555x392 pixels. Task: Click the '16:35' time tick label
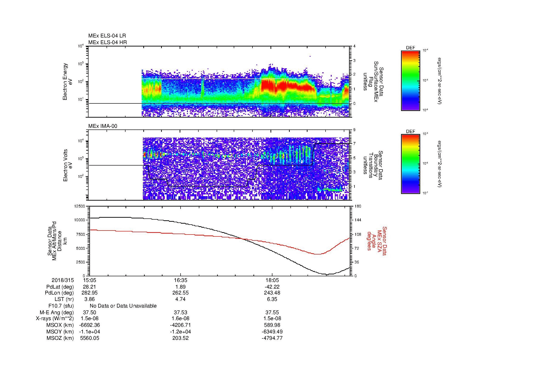[181, 280]
